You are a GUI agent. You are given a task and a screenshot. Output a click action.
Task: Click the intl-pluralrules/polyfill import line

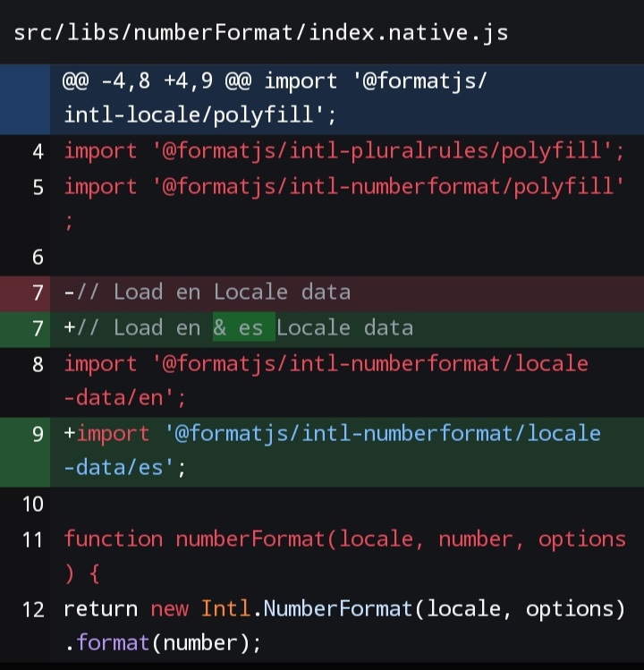tap(344, 151)
